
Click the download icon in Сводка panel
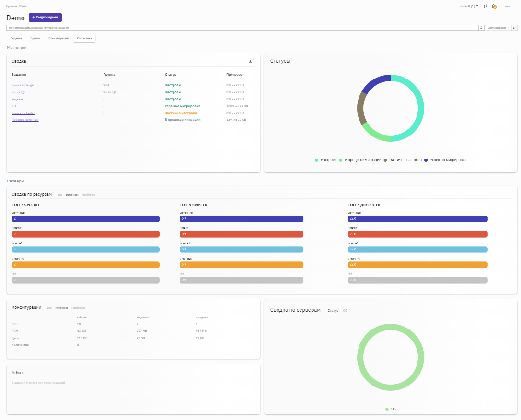[x=250, y=62]
